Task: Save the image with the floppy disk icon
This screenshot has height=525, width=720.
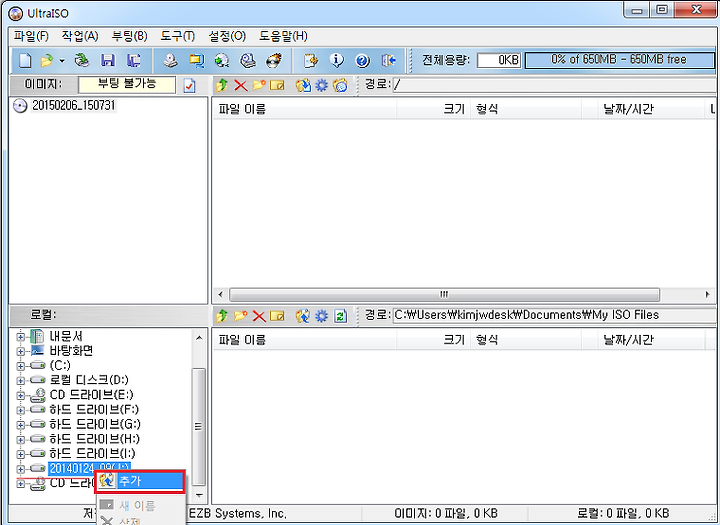Action: click(108, 61)
